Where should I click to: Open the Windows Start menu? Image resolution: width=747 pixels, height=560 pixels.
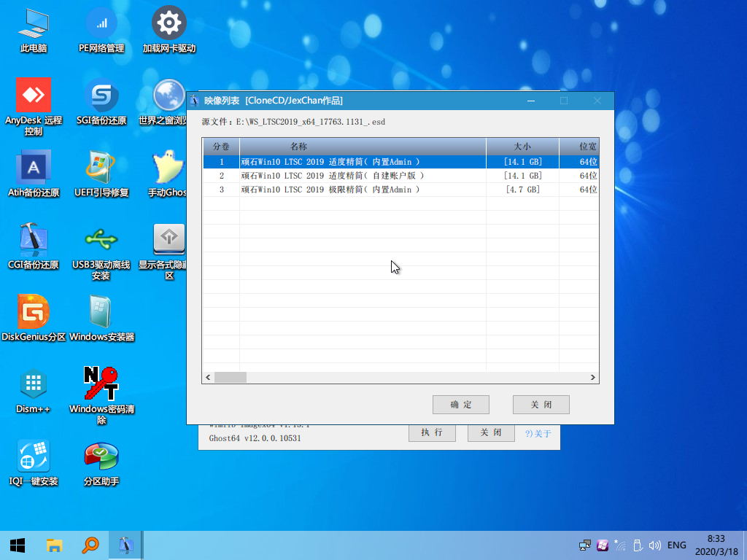coord(18,545)
